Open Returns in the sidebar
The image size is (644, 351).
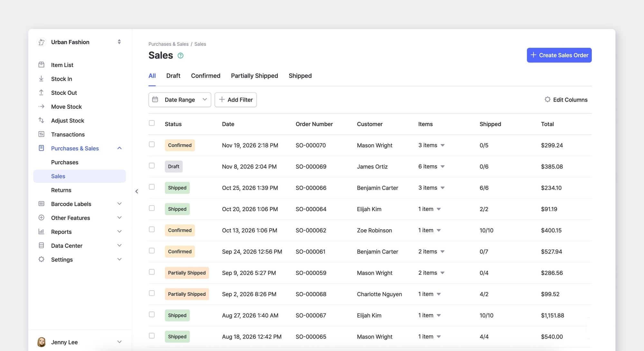61,190
